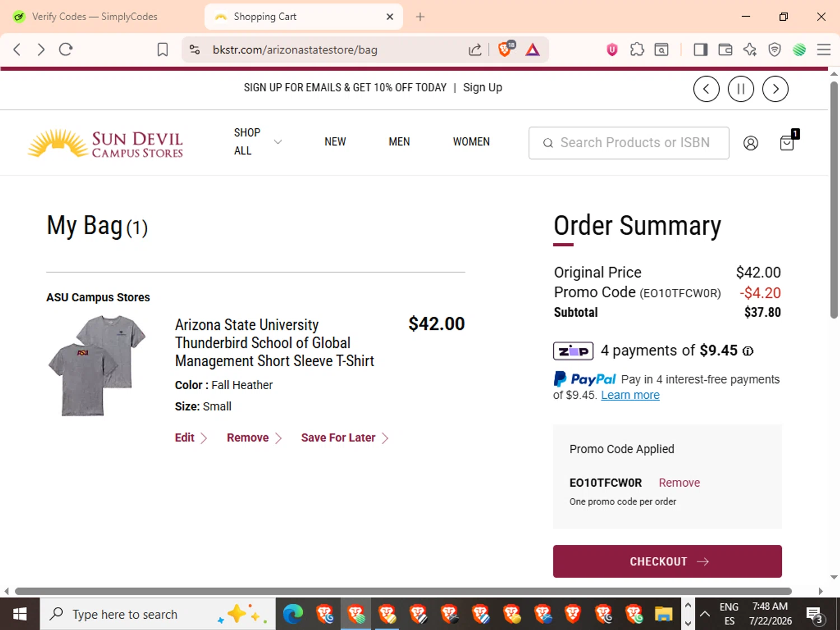Show Zip payment info tooltip
840x630 pixels.
pyautogui.click(x=748, y=351)
